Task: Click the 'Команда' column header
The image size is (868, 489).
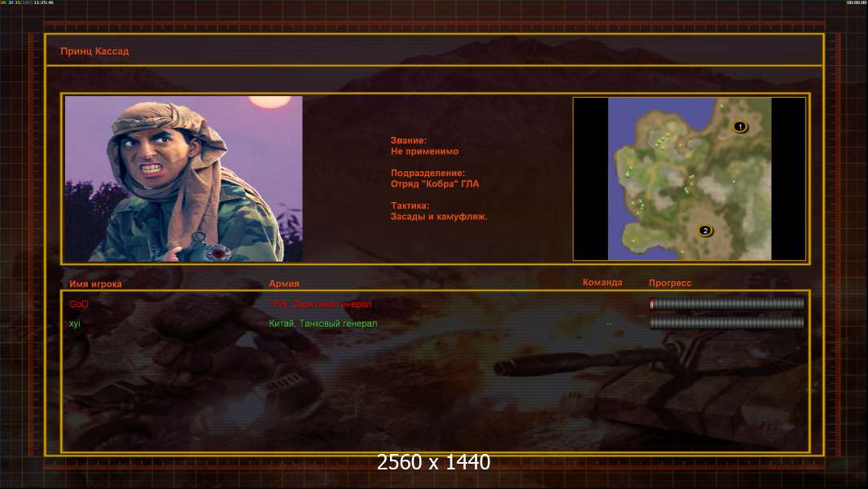Action: [x=603, y=283]
